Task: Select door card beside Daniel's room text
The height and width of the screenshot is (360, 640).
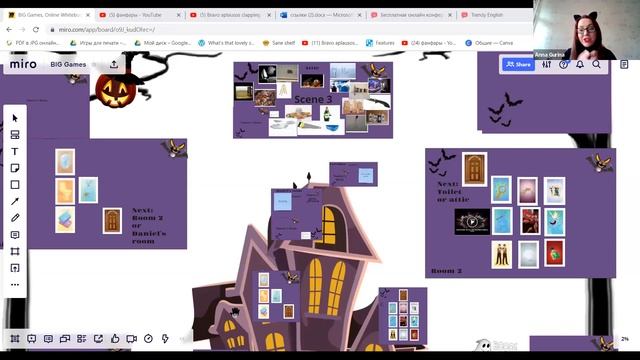Action: tap(112, 221)
